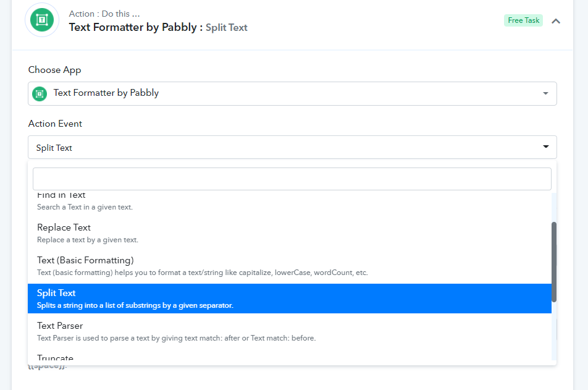
Task: Select the highlighted Split Text option
Action: coord(290,299)
